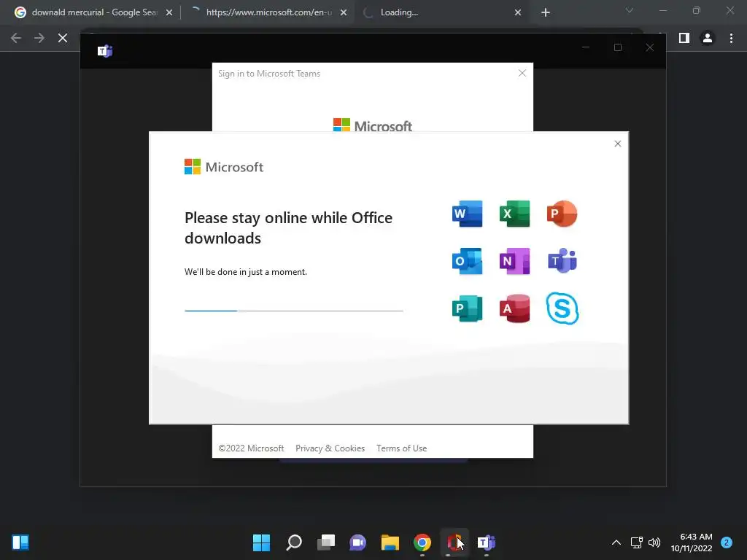
Task: Open Chrome three-dot menu
Action: [x=731, y=38]
